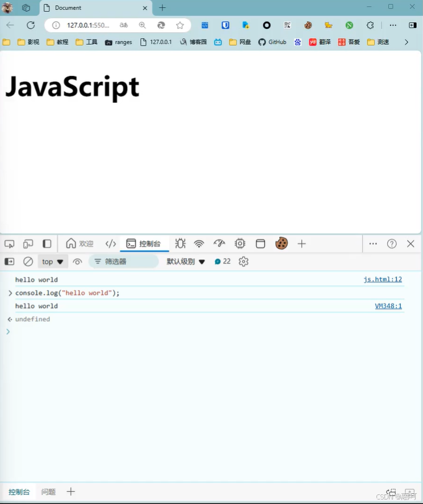Close the Document tab

(145, 8)
